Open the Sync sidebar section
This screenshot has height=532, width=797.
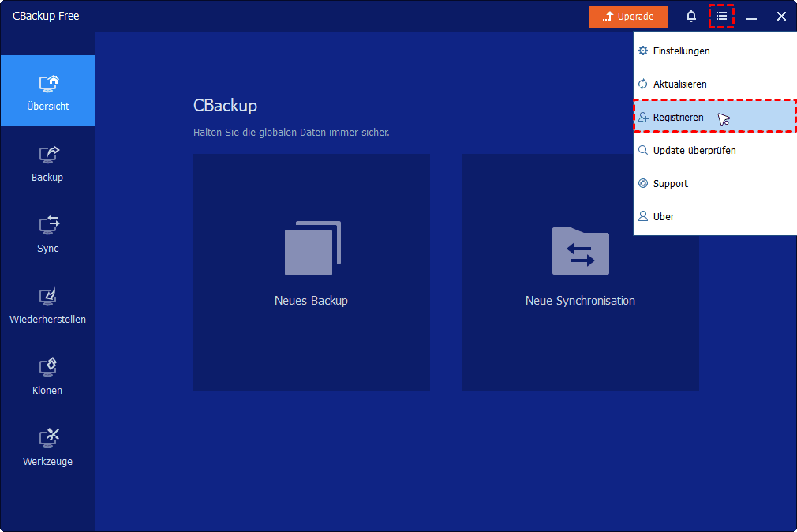point(47,234)
